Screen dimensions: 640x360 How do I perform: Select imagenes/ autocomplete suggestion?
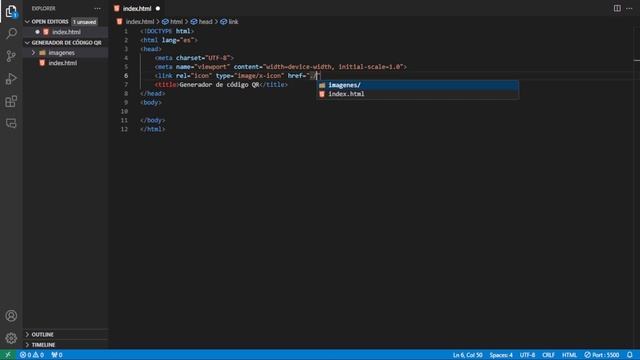[x=418, y=85]
